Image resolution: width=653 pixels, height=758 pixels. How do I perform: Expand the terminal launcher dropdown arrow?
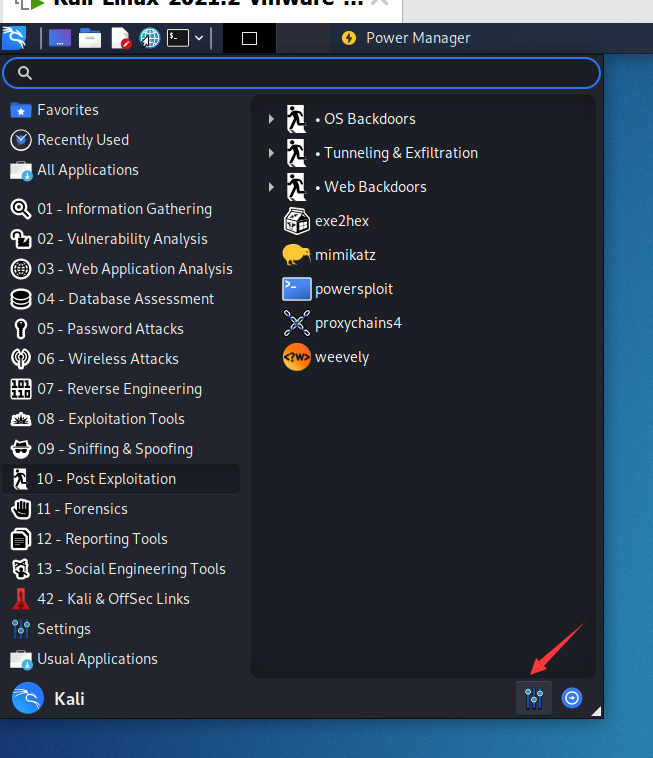point(199,38)
